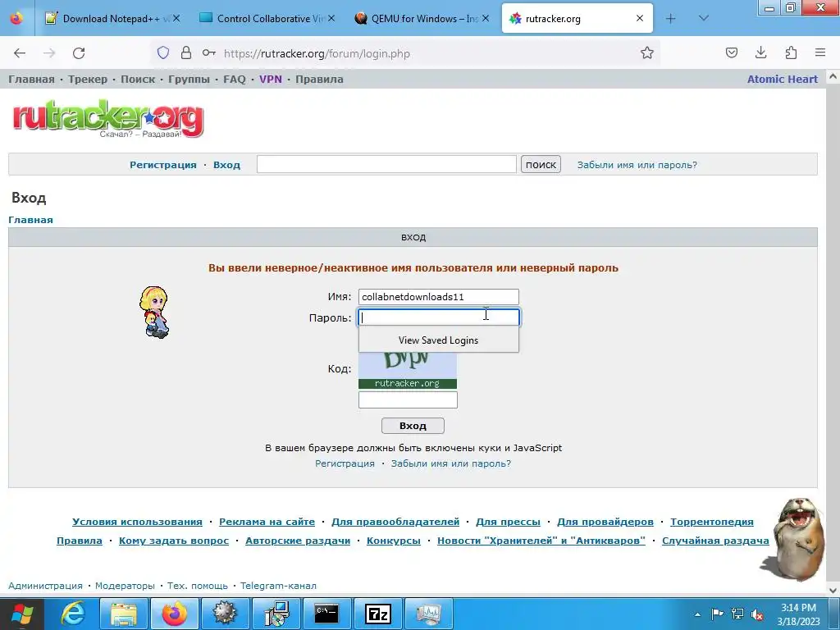Image resolution: width=840 pixels, height=630 pixels.
Task: Open Случайная раздача footer link
Action: (x=715, y=541)
